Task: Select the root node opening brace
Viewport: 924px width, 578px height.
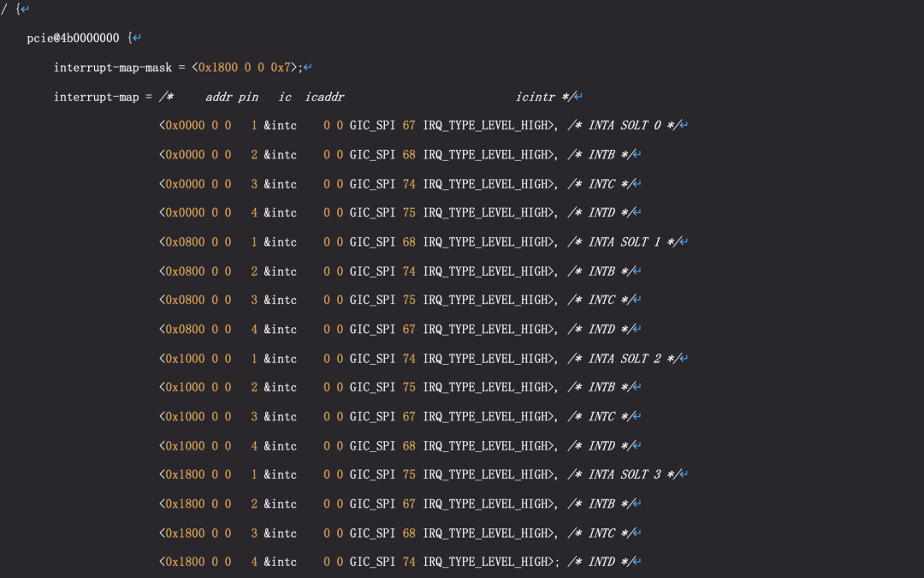Action: point(17,9)
